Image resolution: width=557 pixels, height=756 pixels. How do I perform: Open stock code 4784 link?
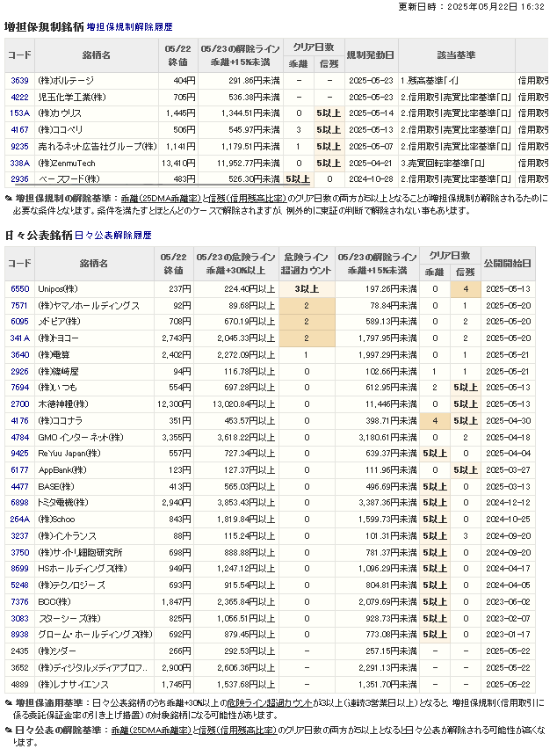(19, 437)
